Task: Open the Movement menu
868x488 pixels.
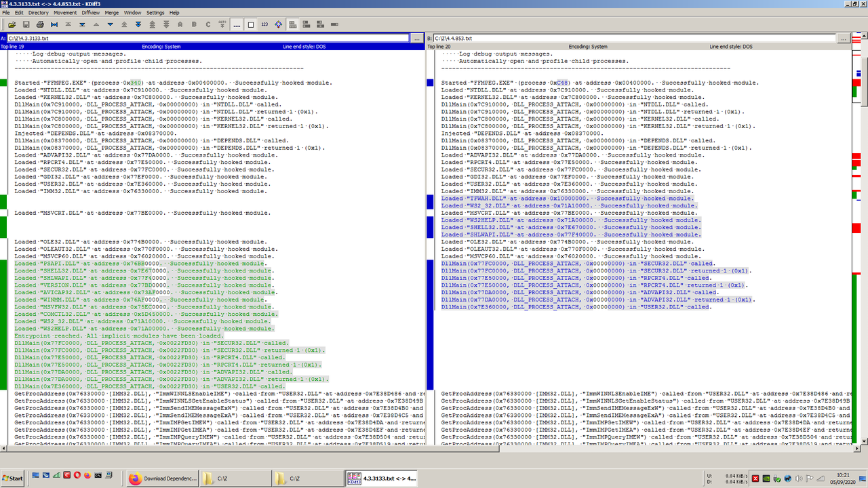Action: [65, 12]
